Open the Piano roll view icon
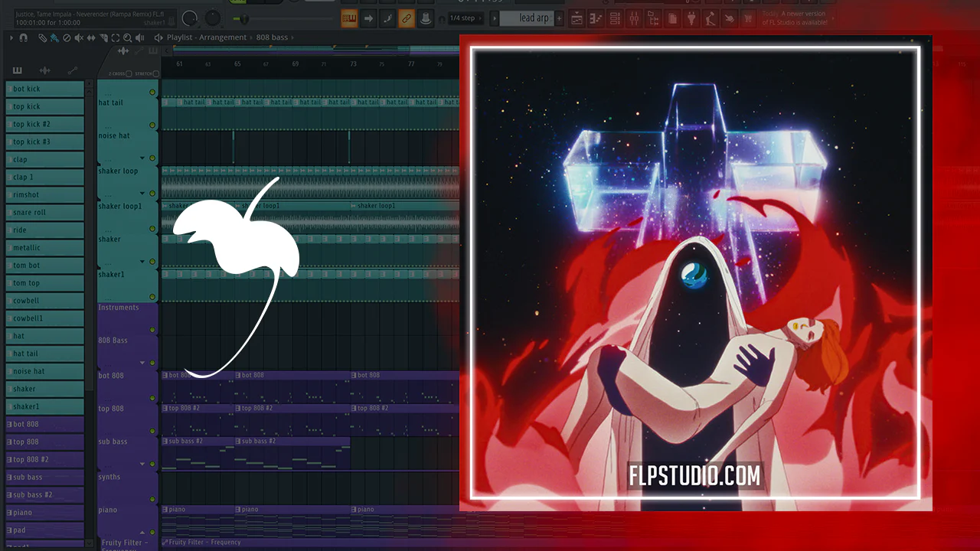The image size is (980, 551). click(596, 18)
